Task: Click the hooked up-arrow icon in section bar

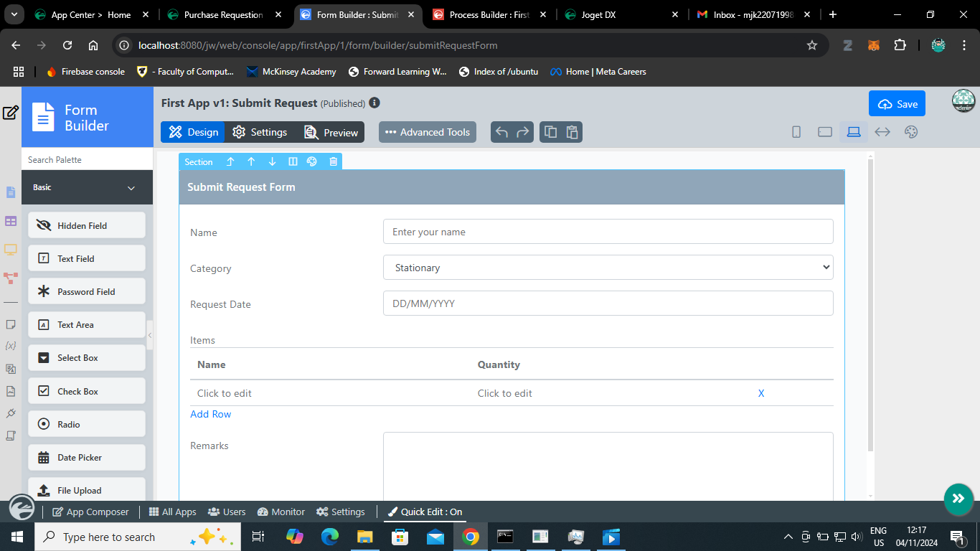Action: (x=230, y=161)
